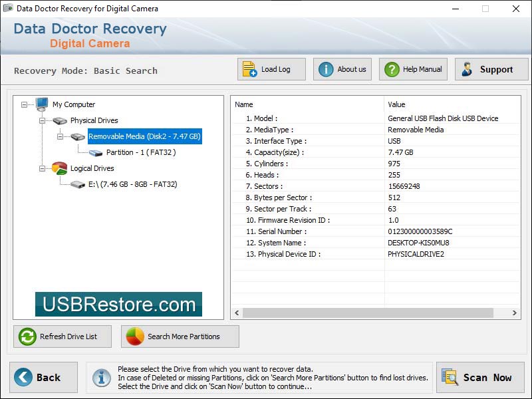Open the Help Manual
This screenshot has height=399, width=532.
412,68
